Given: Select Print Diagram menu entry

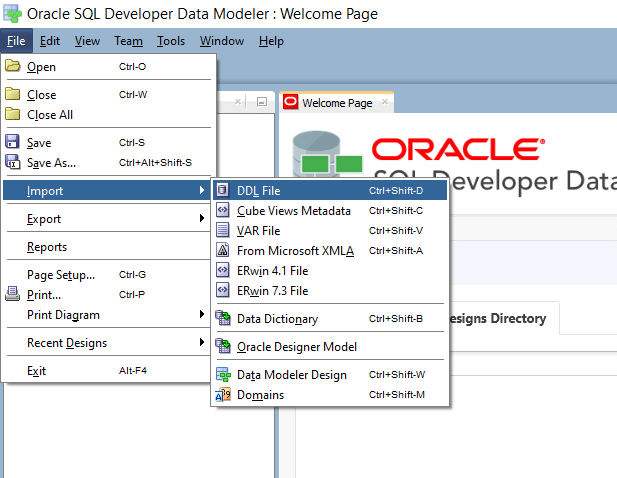Looking at the screenshot, I should 107,315.
